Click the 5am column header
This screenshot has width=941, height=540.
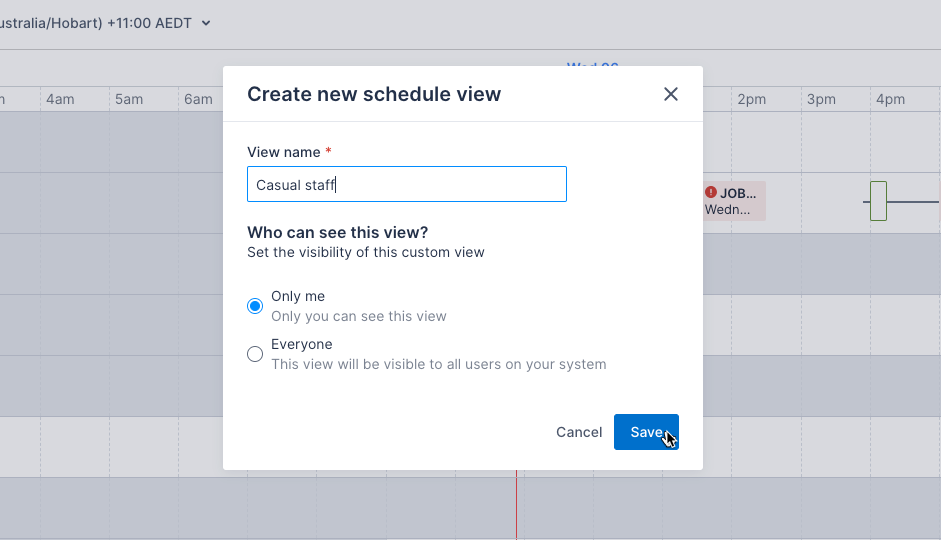[x=129, y=100]
